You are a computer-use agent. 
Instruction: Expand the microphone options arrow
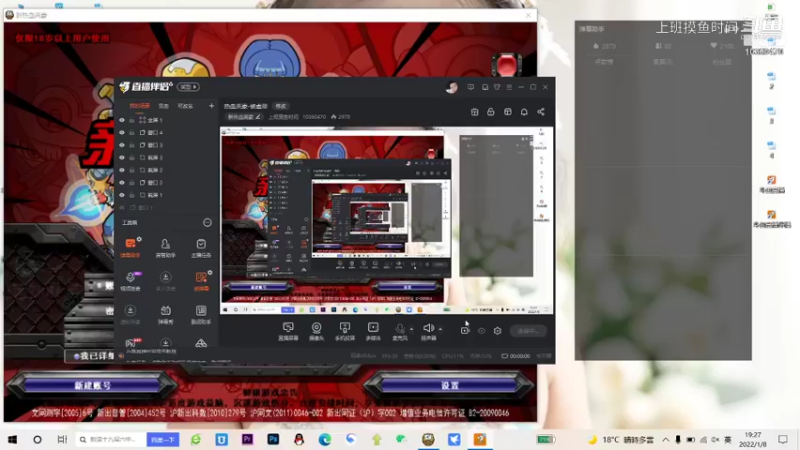(411, 329)
